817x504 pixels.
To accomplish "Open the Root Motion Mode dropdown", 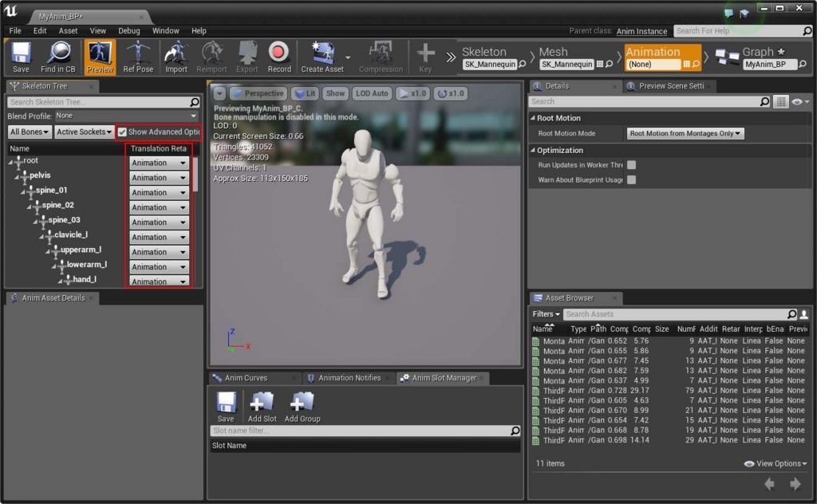I will [x=685, y=133].
